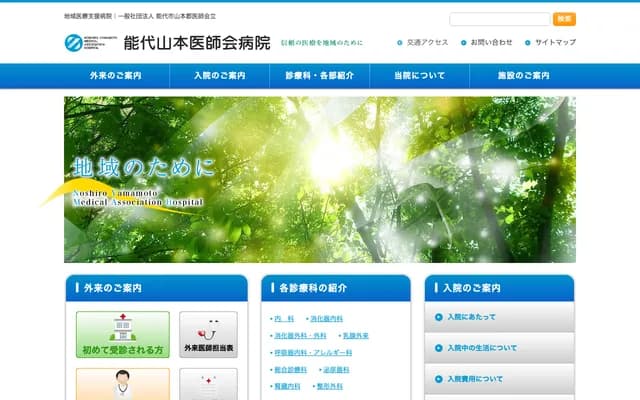Select 入院にあたって in the admission panel
This screenshot has height=400, width=640.
pos(499,317)
